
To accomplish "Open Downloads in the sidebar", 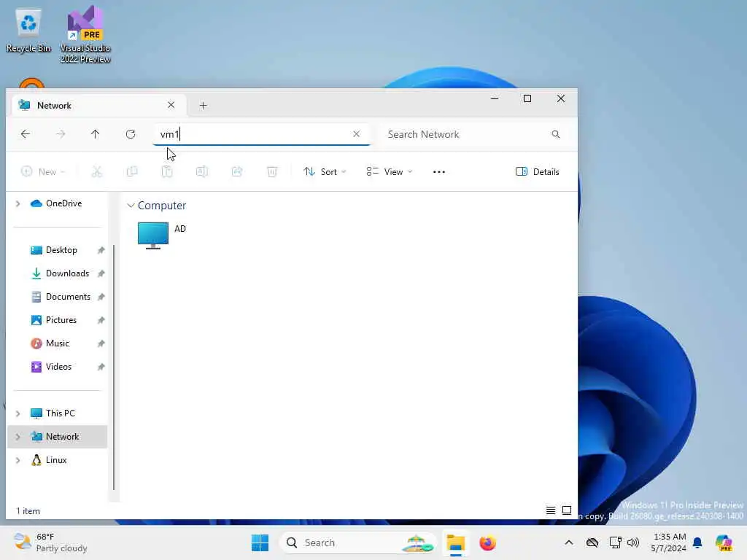I will (x=68, y=273).
